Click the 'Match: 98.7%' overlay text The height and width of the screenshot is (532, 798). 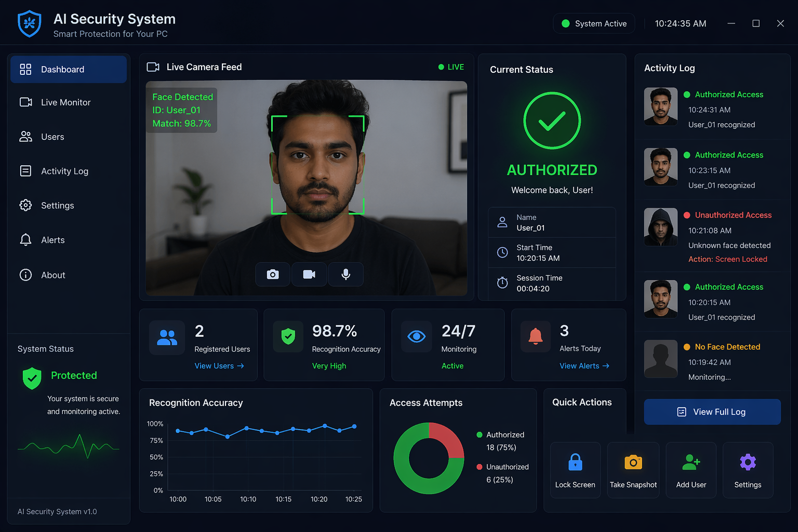pos(181,124)
